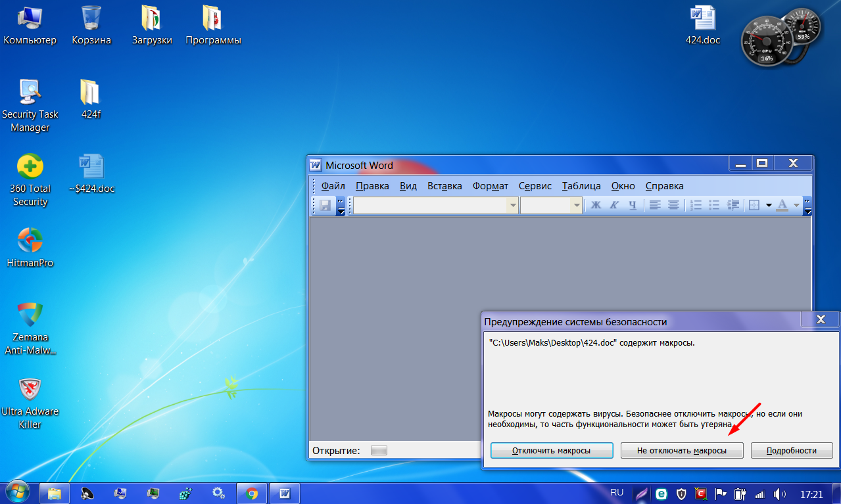Open the Таблица menu
Viewport: 841px width, 504px height.
click(581, 185)
